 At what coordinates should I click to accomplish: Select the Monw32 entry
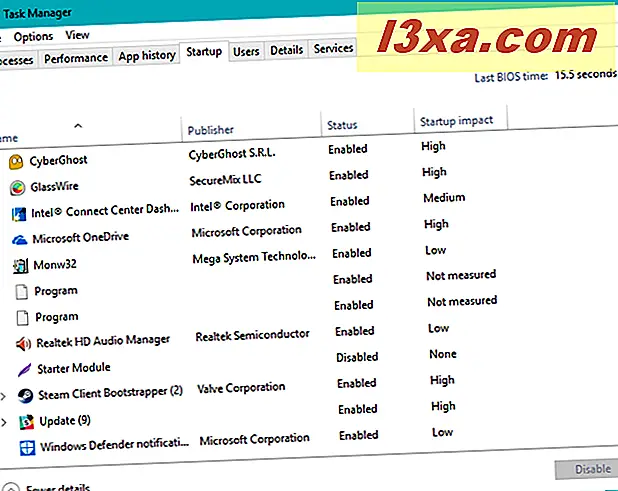55,264
